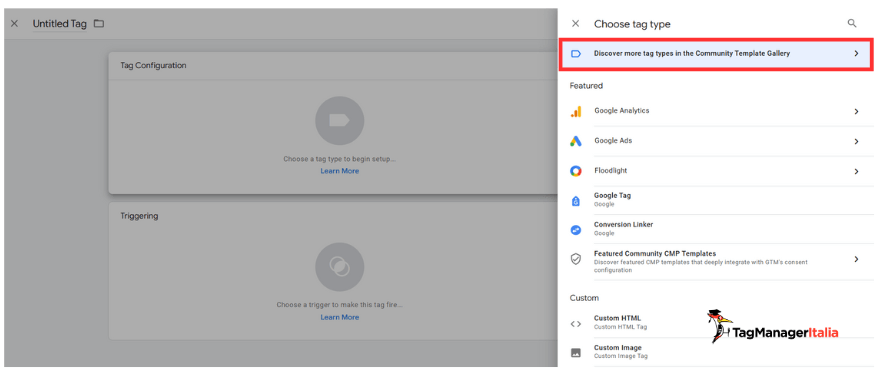This screenshot has height=375, width=878.
Task: Click the Google Analytics bar chart icon
Action: pos(576,111)
